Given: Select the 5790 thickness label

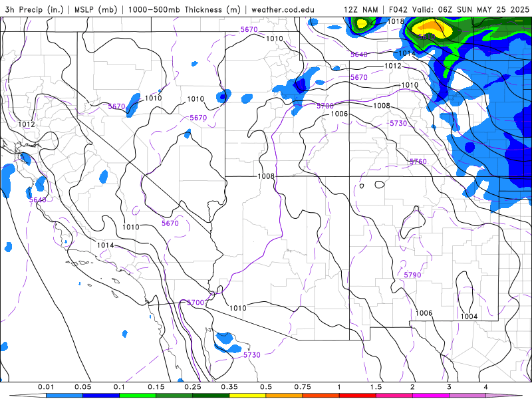Looking at the screenshot, I should [x=412, y=275].
